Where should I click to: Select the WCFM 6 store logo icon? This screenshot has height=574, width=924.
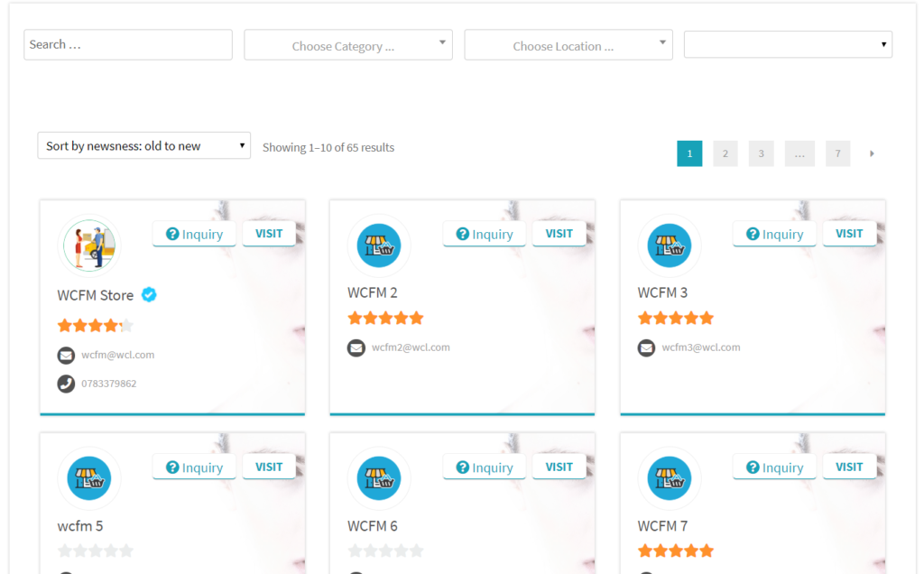tap(379, 478)
